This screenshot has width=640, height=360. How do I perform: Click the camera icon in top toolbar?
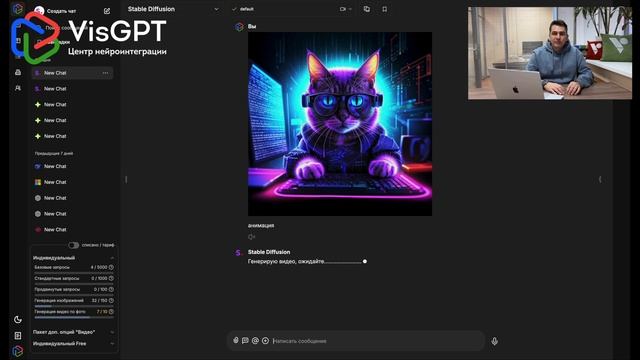coord(342,9)
